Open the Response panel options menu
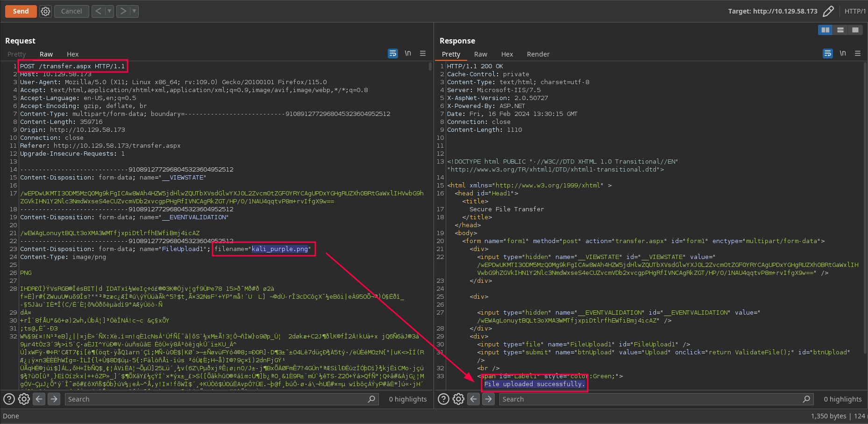Viewport: 868px width, 424px height. pos(858,53)
